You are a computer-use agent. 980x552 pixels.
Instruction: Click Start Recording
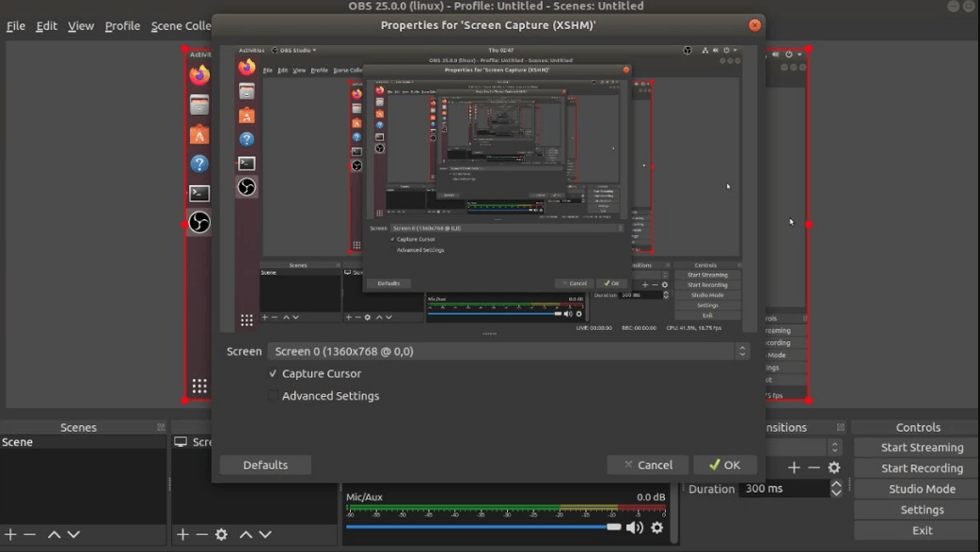coord(922,468)
